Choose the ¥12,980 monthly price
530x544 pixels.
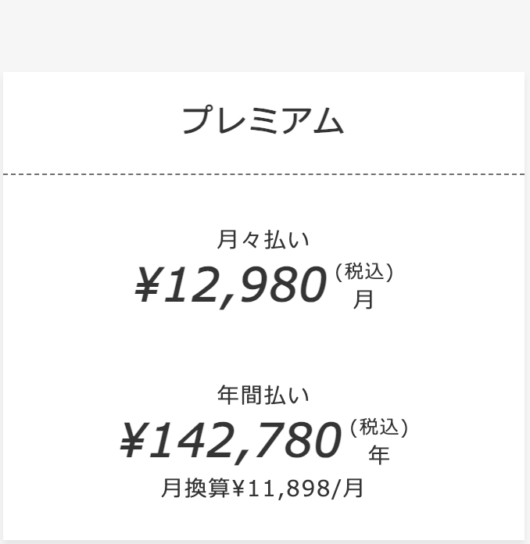[231, 285]
